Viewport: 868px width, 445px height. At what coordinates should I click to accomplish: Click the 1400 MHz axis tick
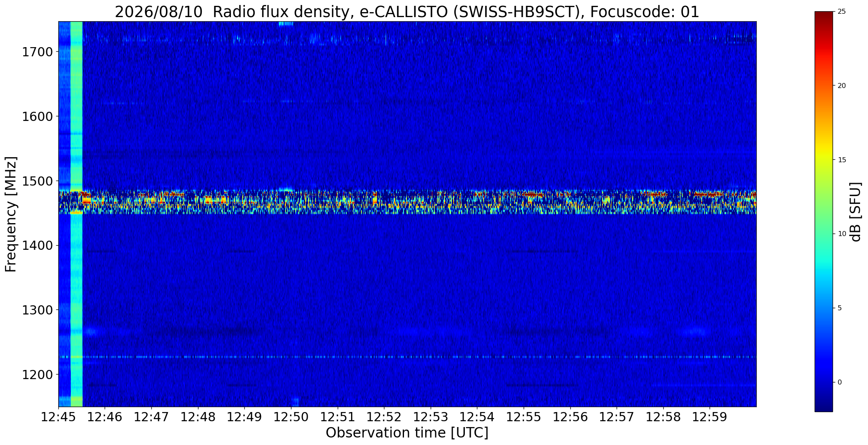tap(37, 246)
